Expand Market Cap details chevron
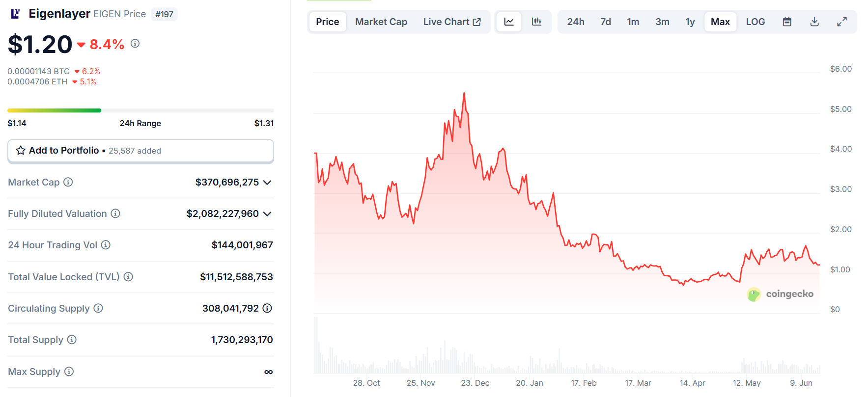This screenshot has width=868, height=397. [x=267, y=183]
